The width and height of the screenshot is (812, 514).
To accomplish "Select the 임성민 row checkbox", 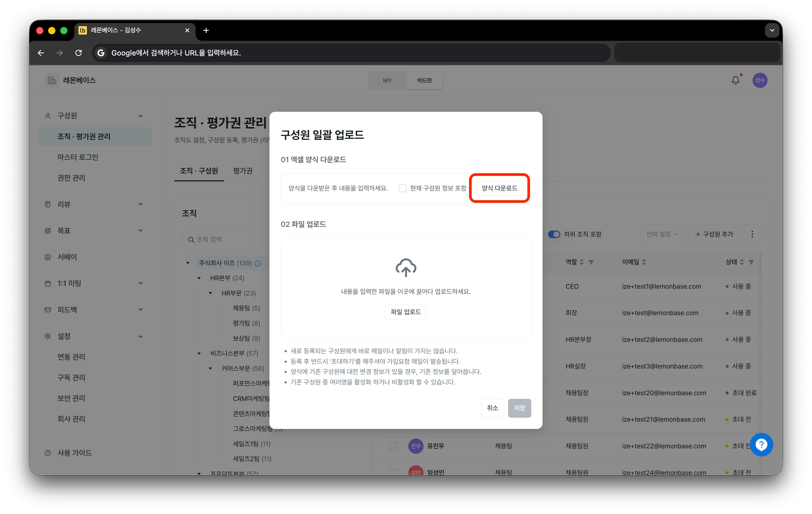I will (393, 472).
